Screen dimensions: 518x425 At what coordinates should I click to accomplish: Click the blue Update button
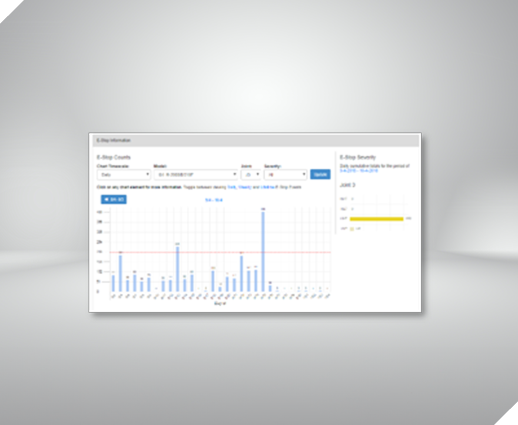(320, 174)
